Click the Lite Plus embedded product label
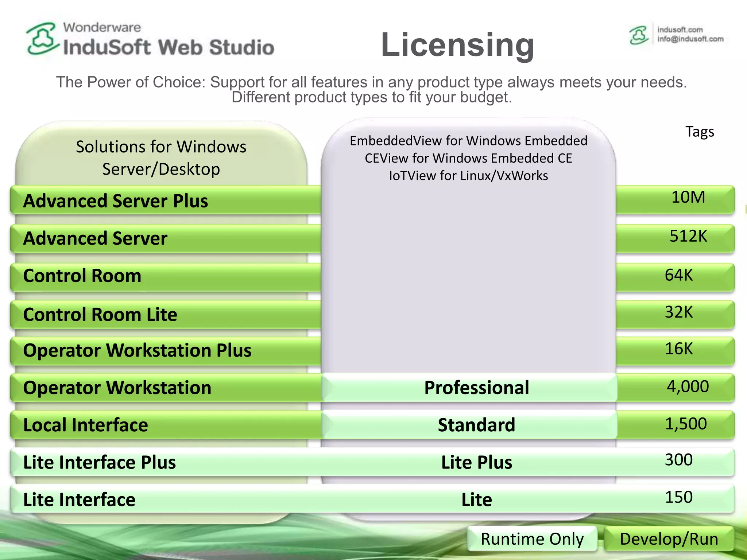 [x=476, y=462]
